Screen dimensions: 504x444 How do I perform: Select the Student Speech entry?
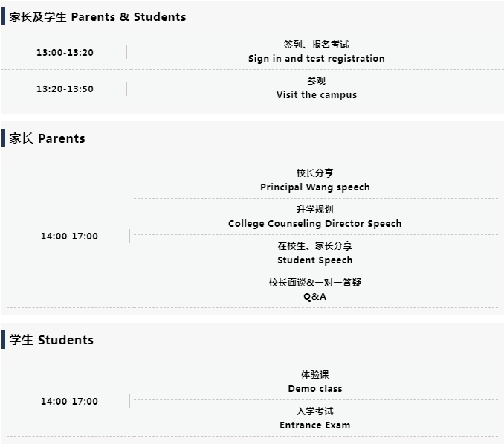(315, 260)
